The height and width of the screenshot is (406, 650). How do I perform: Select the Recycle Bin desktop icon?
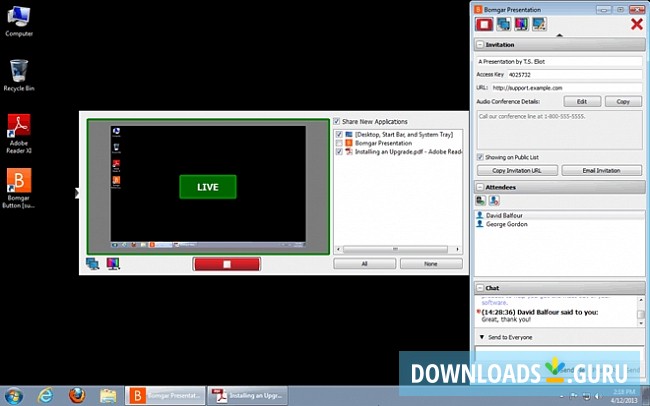point(19,75)
